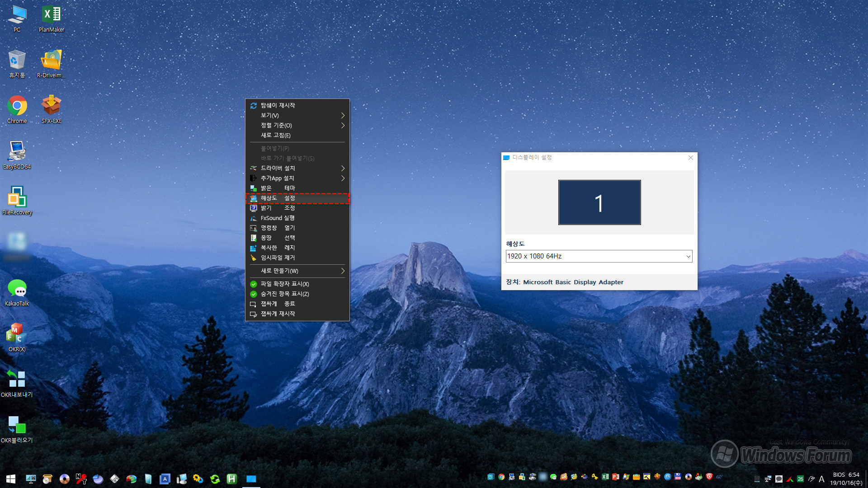Viewport: 868px width, 488px height.
Task: Click the KakaoTalk green bubble tray icon
Action: (x=553, y=477)
